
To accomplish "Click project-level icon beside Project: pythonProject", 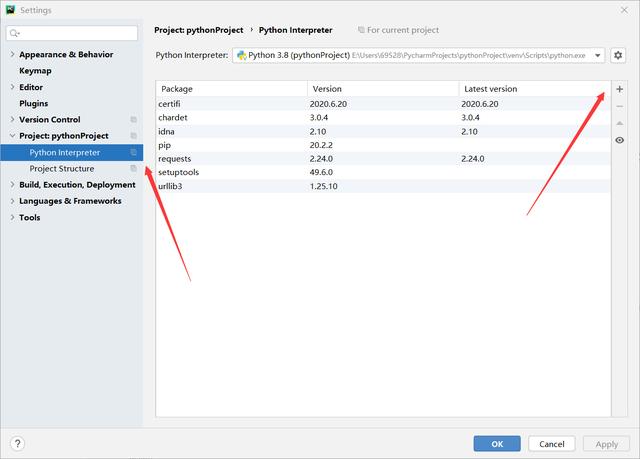I will 133,136.
